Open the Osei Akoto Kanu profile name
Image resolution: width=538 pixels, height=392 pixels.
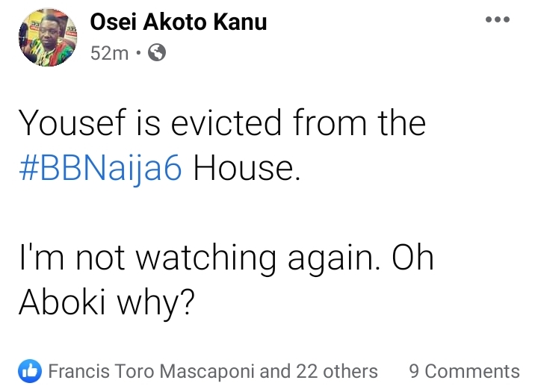coord(178,23)
